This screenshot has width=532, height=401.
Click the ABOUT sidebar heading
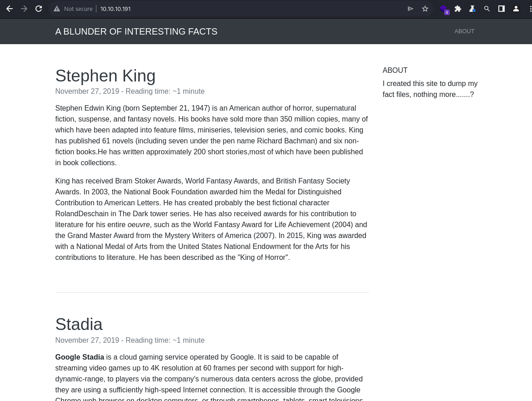395,70
